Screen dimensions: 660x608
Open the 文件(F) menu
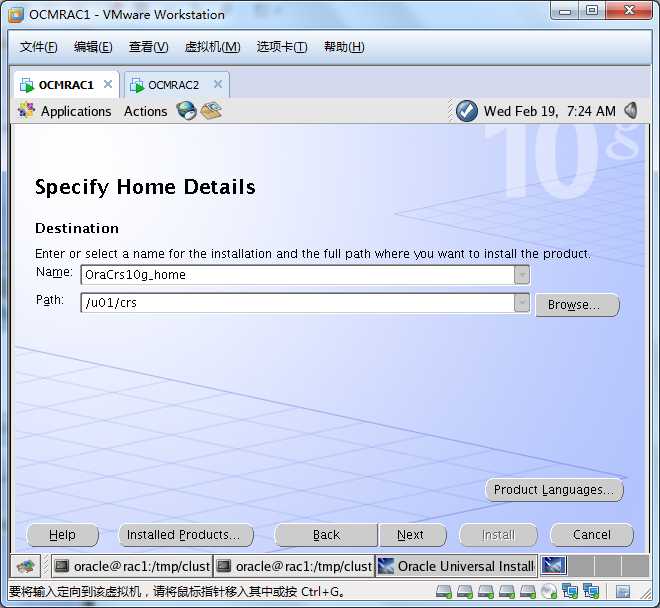(38, 46)
